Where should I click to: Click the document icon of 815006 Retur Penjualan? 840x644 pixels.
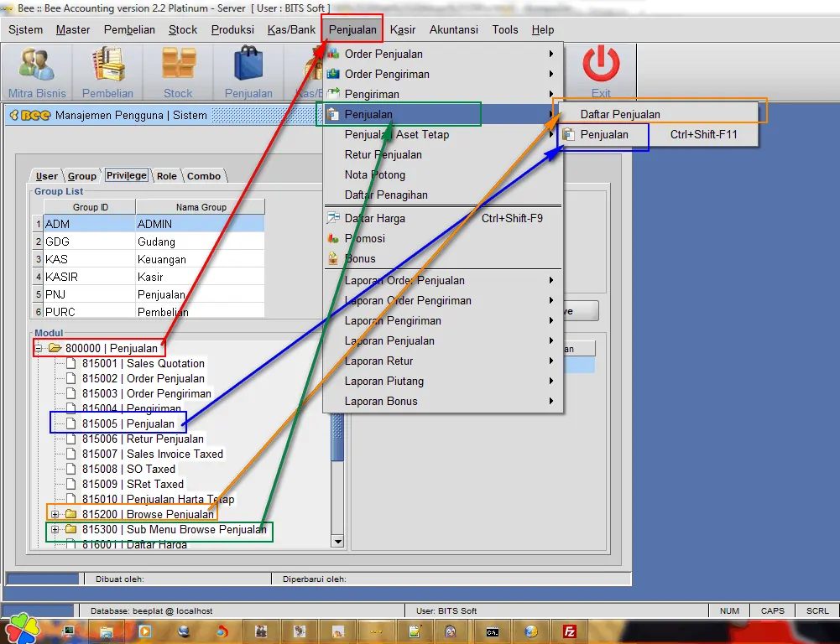70,439
